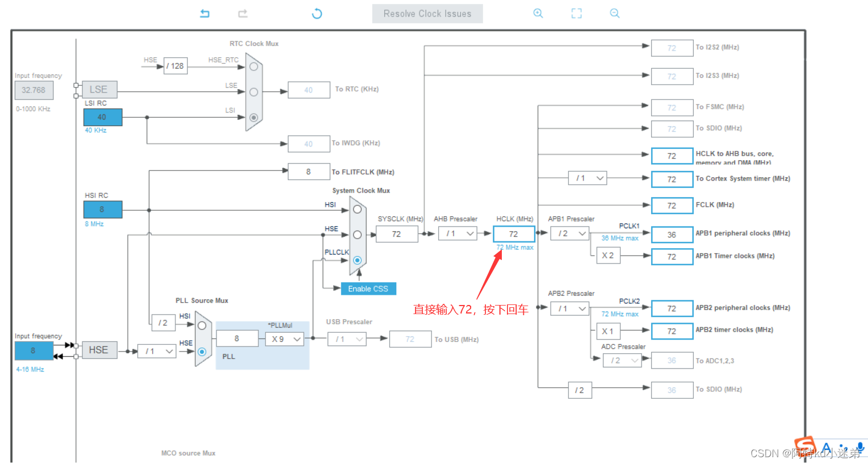Click the To FLITFCLK 8 value box
868x464 pixels.
309,172
